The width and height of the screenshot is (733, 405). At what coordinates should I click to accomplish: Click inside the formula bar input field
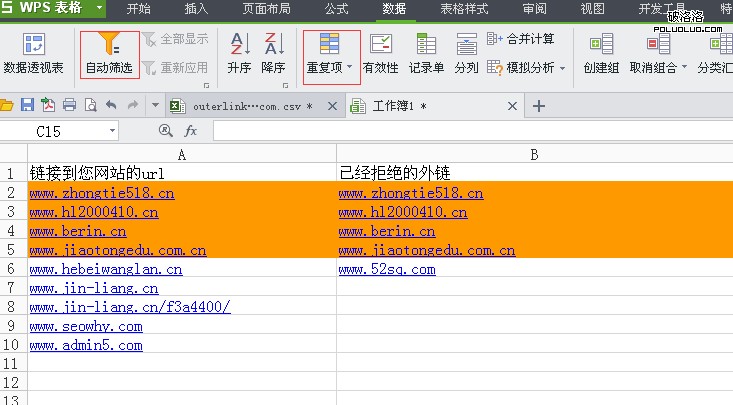coord(470,131)
